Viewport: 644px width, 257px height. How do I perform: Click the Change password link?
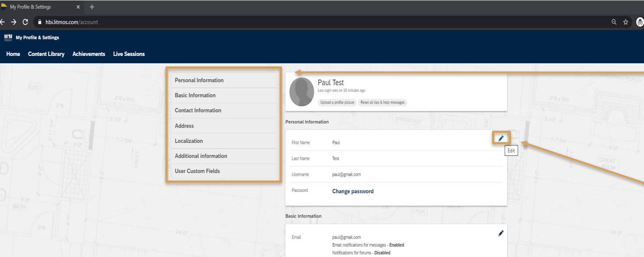point(352,191)
